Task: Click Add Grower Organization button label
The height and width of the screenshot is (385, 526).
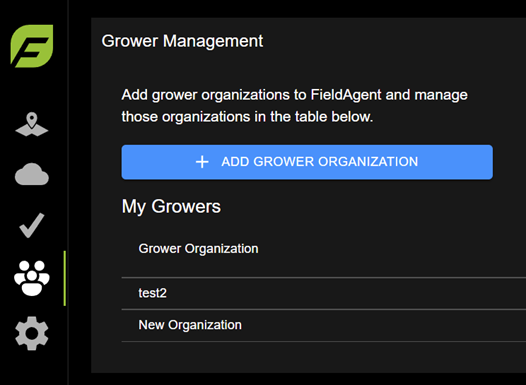Action: (320, 162)
